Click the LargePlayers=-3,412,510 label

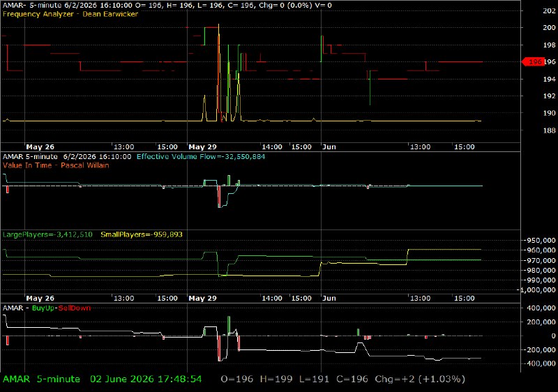click(x=47, y=235)
